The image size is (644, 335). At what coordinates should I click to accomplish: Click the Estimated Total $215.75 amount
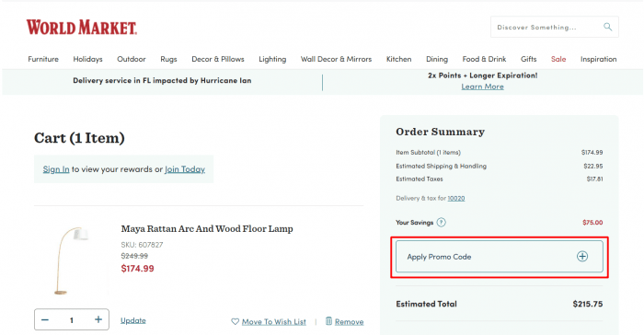(588, 305)
